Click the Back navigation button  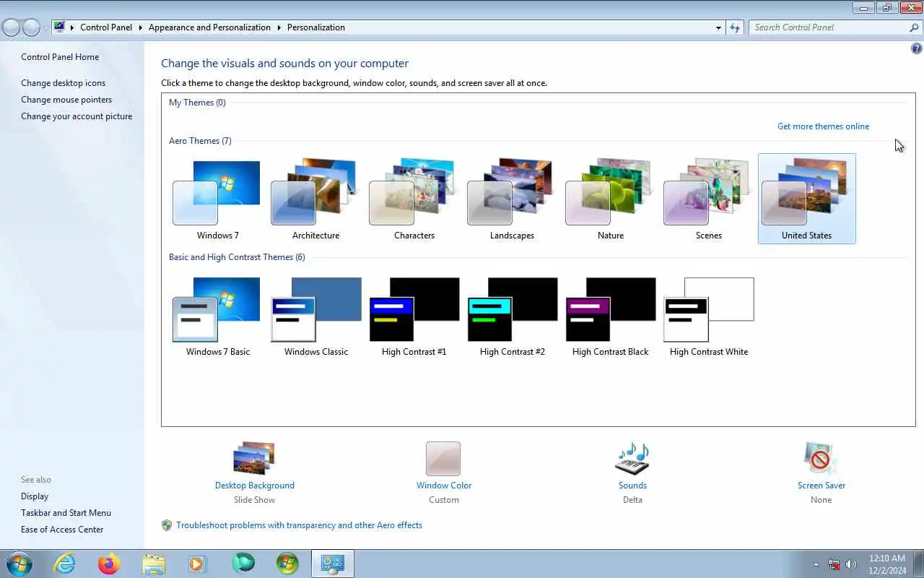tap(11, 27)
